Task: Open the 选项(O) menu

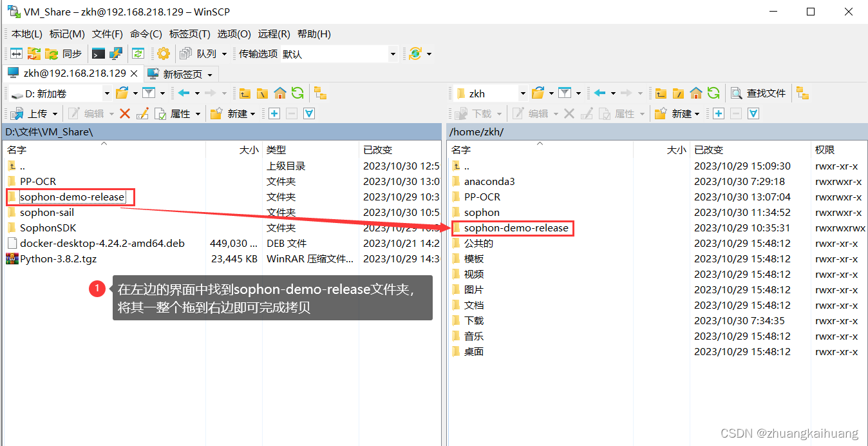Action: coord(234,34)
